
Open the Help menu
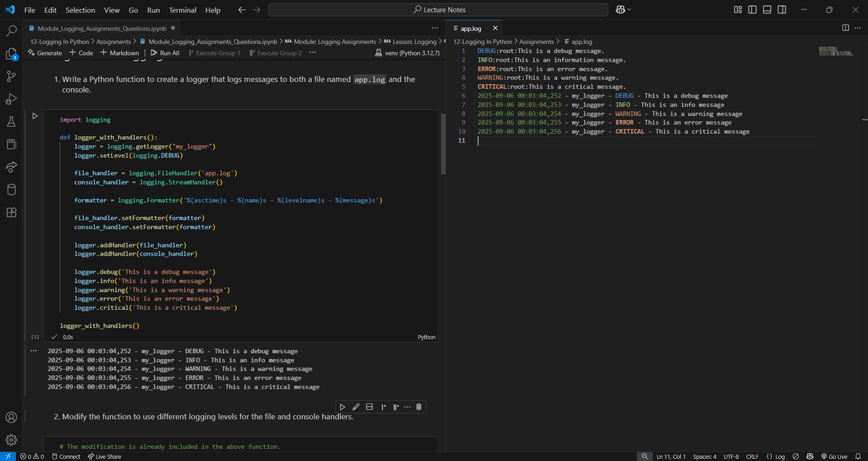point(213,10)
